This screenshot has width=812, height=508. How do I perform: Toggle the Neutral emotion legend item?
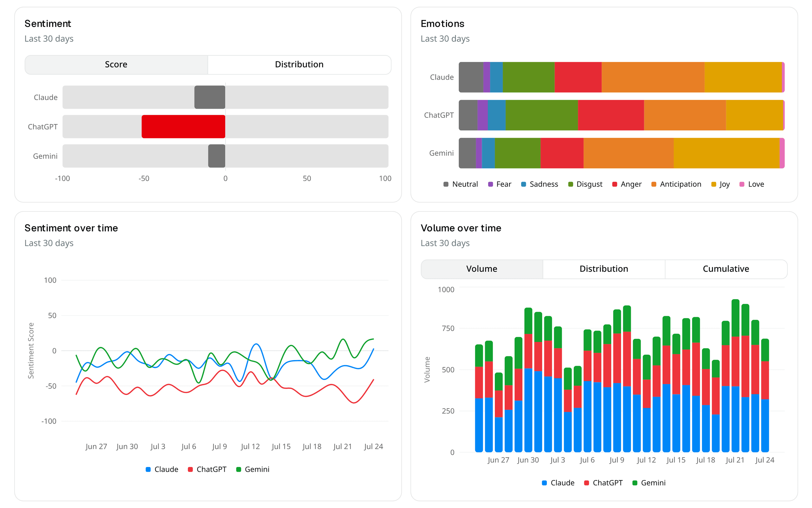[x=460, y=184]
